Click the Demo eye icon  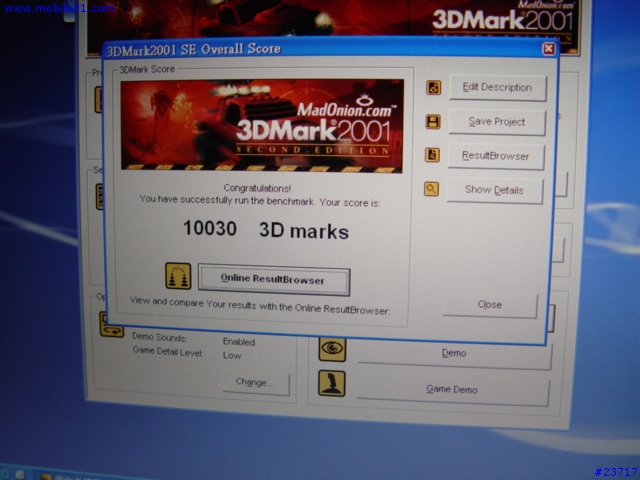point(332,349)
